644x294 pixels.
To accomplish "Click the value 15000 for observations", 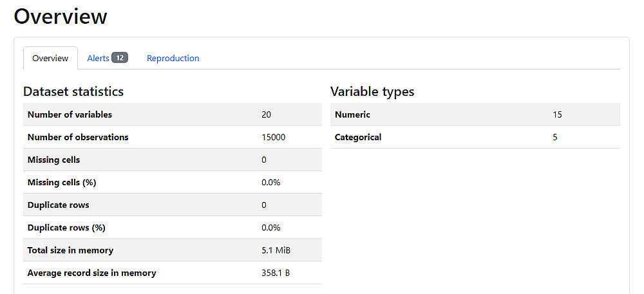I will tap(273, 137).
